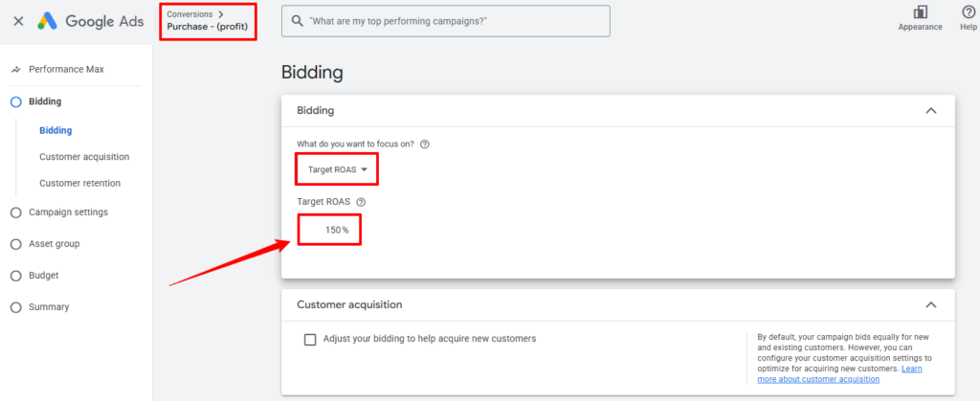This screenshot has width=980, height=401.
Task: Open the Help icon
Action: click(x=969, y=11)
